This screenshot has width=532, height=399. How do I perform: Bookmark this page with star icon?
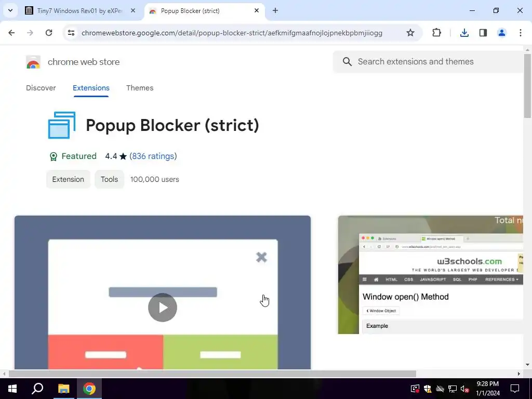pyautogui.click(x=410, y=33)
